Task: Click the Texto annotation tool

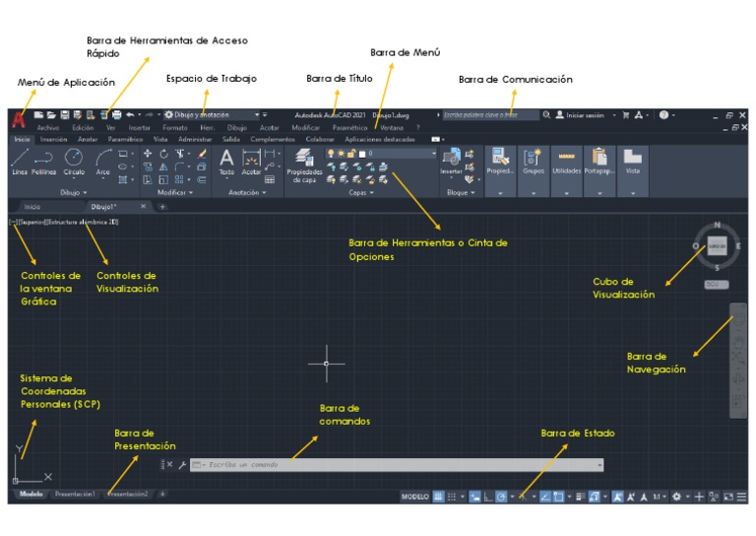Action: [226, 161]
